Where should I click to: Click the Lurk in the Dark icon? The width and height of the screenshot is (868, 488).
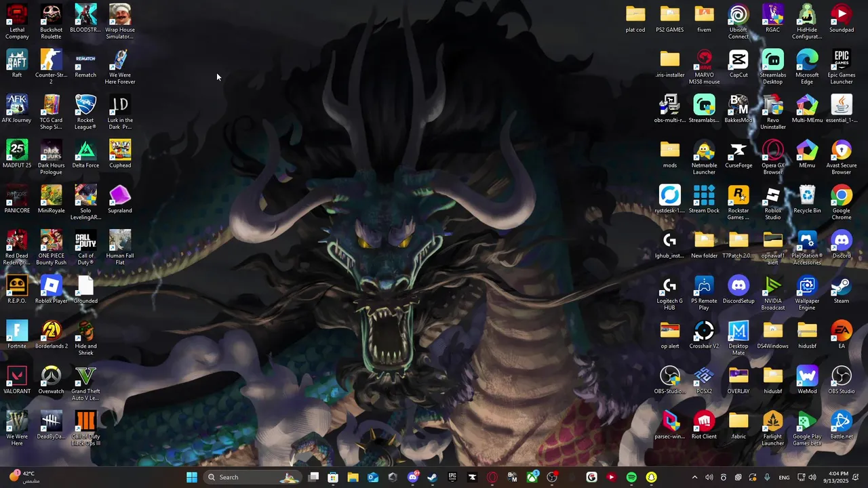pos(120,112)
